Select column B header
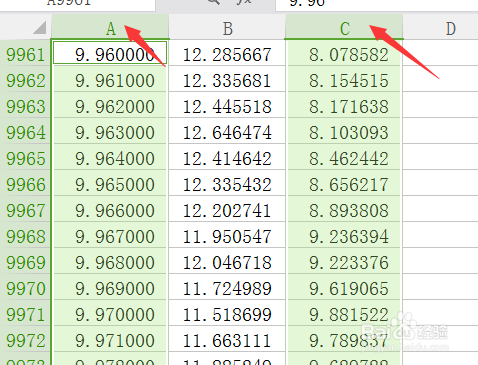Screen dimensions: 478x365 coord(227,27)
